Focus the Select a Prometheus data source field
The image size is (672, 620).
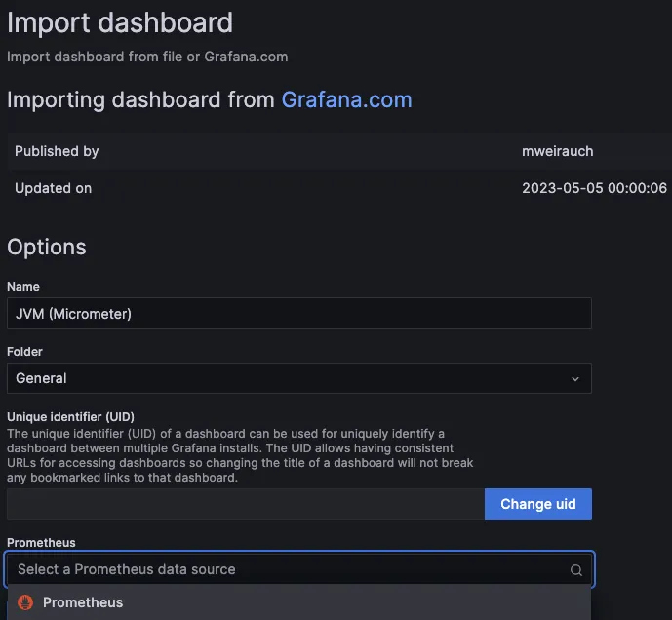(x=299, y=569)
